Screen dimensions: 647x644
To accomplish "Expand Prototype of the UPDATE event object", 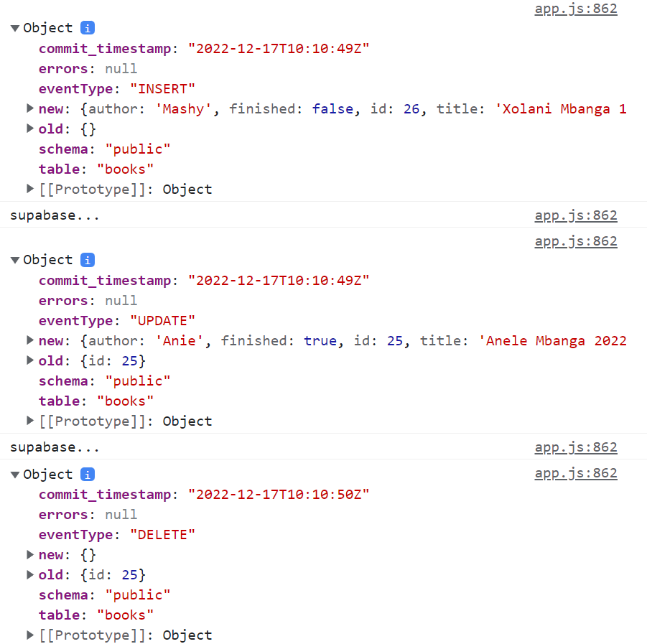I will coord(30,421).
